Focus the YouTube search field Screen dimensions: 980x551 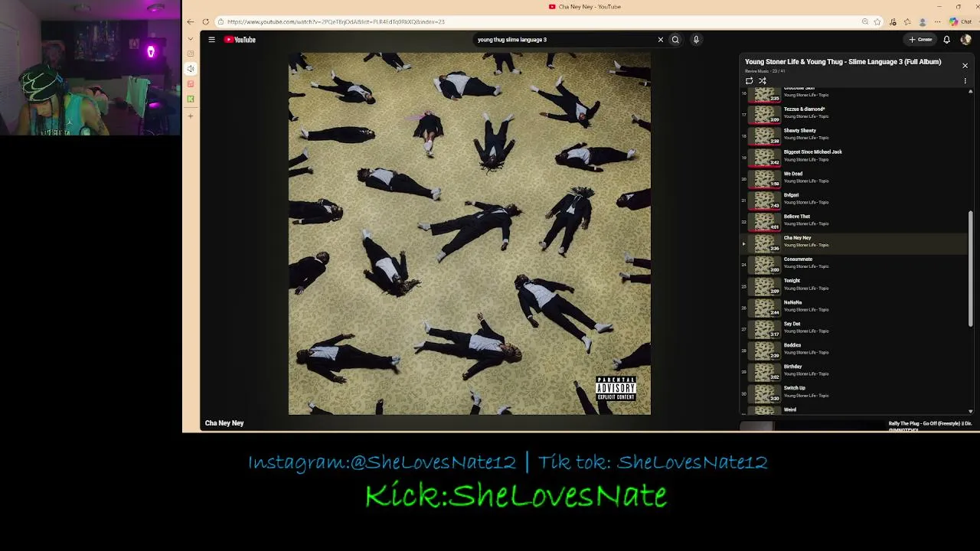[565, 40]
